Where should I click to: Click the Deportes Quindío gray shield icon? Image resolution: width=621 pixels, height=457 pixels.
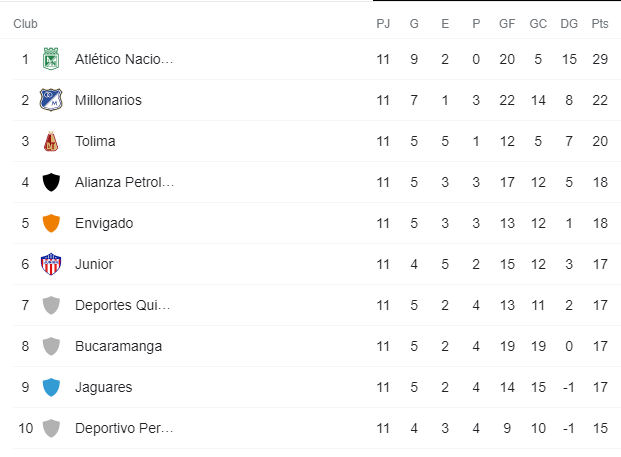click(x=51, y=305)
